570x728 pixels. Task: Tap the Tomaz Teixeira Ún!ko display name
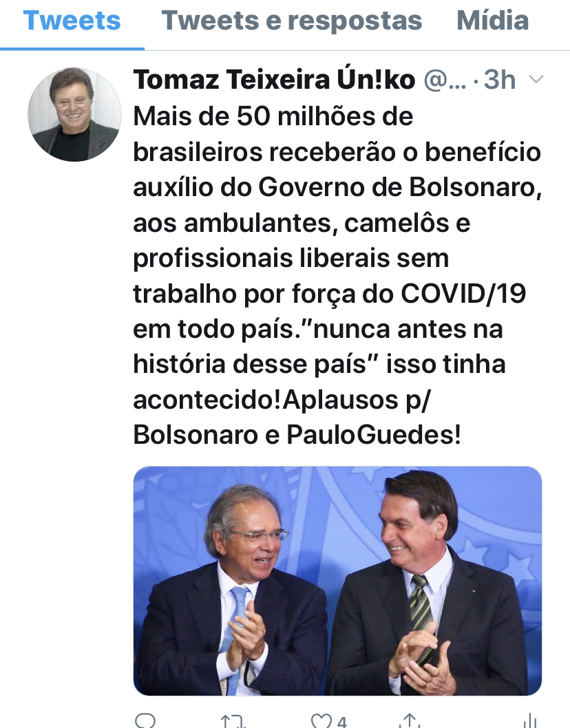pyautogui.click(x=274, y=79)
